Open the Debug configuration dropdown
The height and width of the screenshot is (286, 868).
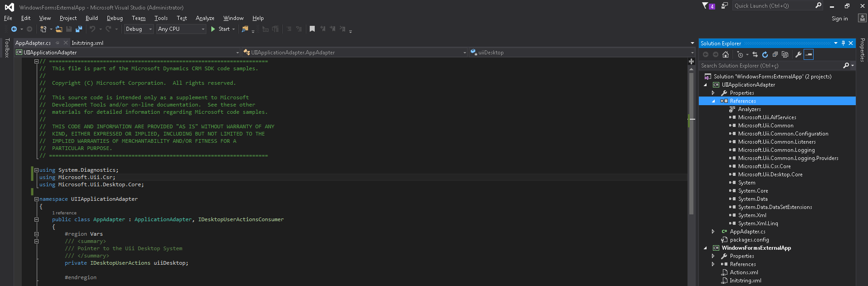coord(139,29)
